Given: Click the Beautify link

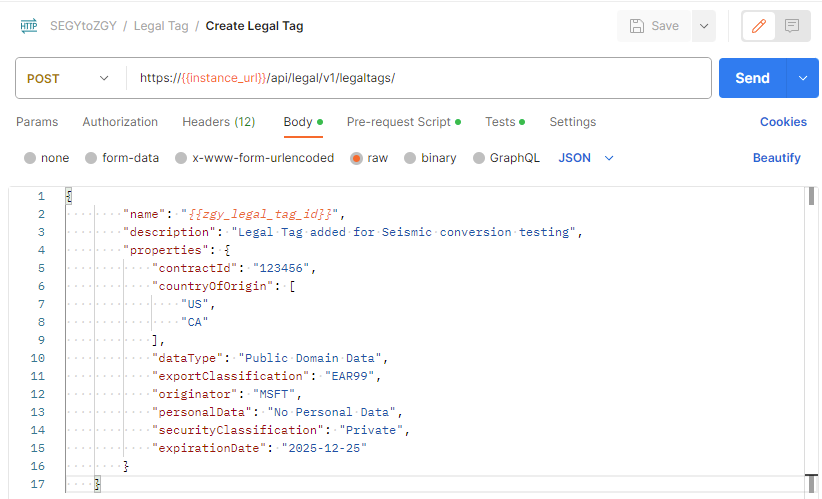Looking at the screenshot, I should click(776, 158).
